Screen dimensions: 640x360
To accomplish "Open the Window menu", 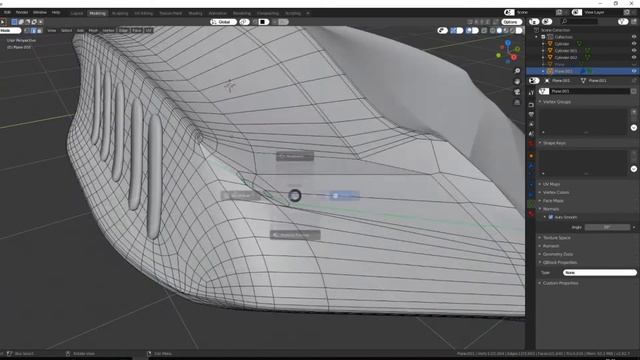I will click(40, 13).
